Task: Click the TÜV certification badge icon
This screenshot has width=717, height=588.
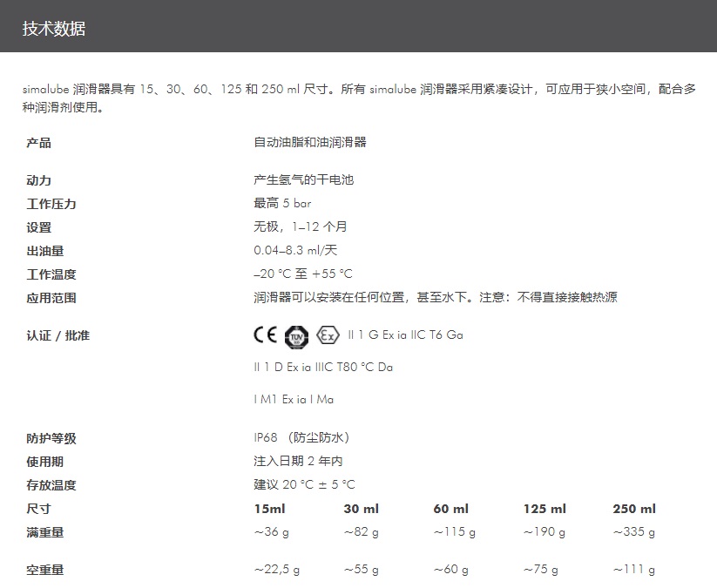Action: point(297,337)
